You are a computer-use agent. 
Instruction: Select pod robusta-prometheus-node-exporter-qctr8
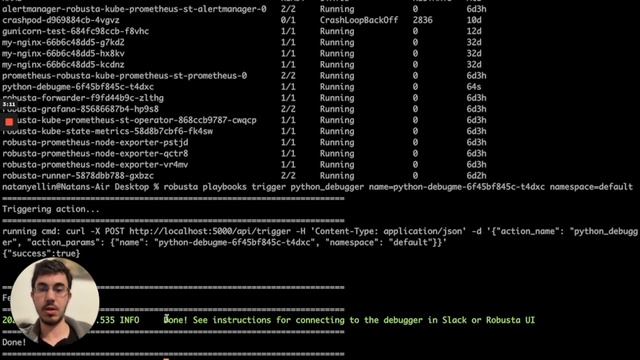(95, 153)
